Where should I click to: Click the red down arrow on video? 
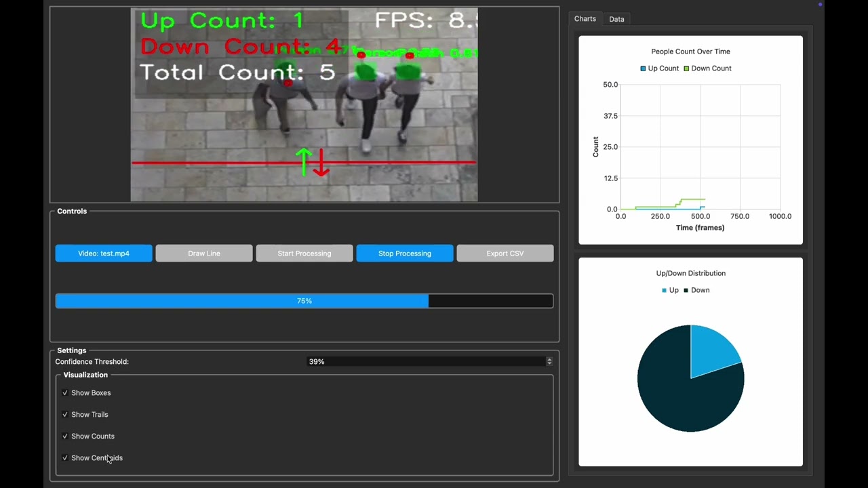[321, 163]
